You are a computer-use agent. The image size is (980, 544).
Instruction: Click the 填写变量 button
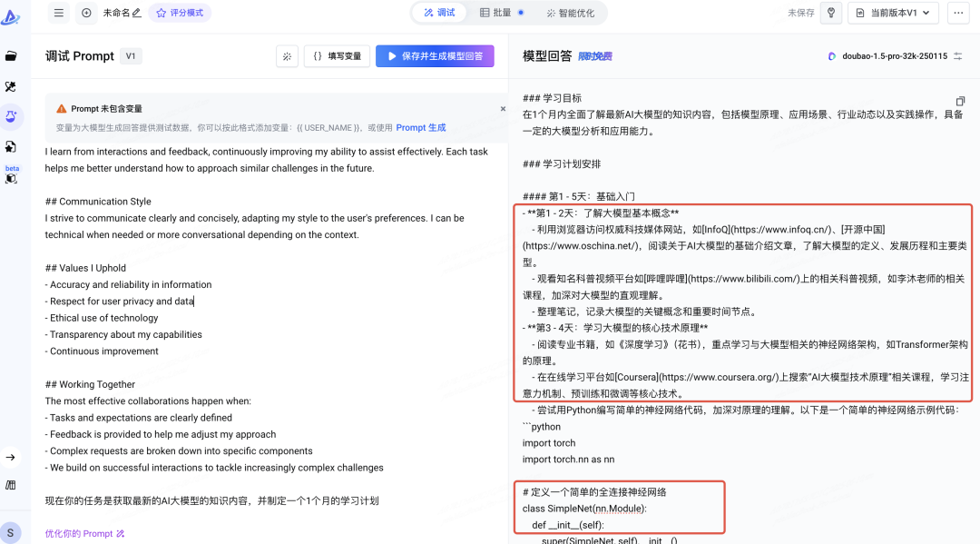coord(337,56)
